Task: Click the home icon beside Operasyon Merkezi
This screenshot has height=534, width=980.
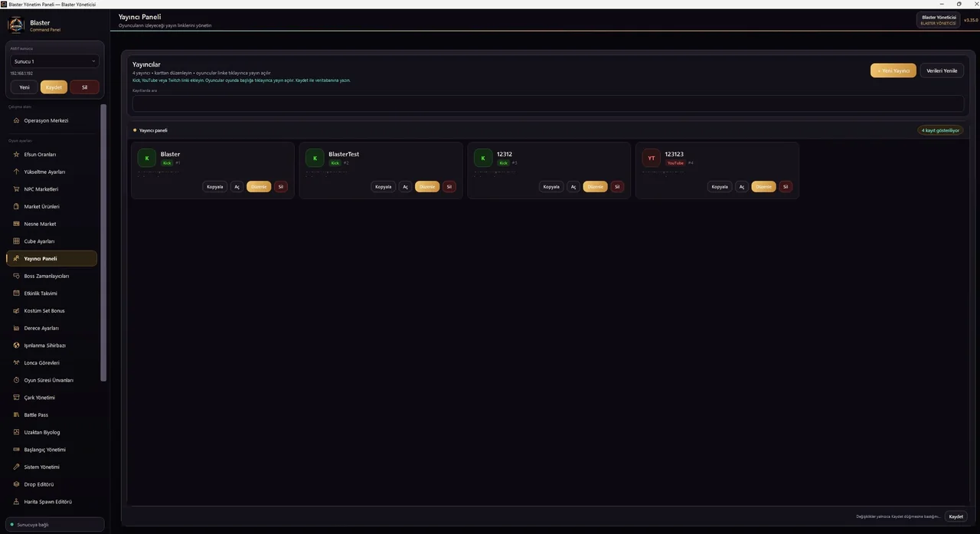Action: pyautogui.click(x=17, y=120)
